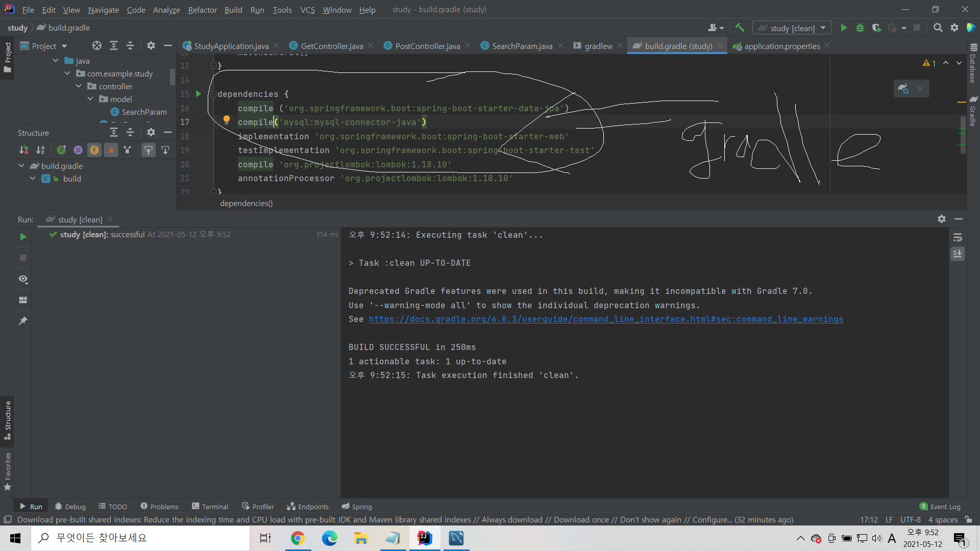
Task: Click the yellow warning stripe marker
Action: pos(961,102)
